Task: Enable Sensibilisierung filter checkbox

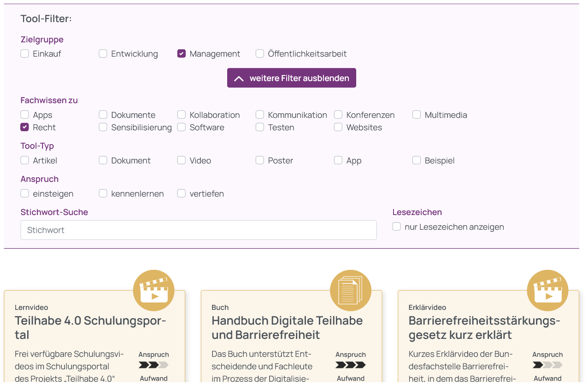Action: (103, 127)
